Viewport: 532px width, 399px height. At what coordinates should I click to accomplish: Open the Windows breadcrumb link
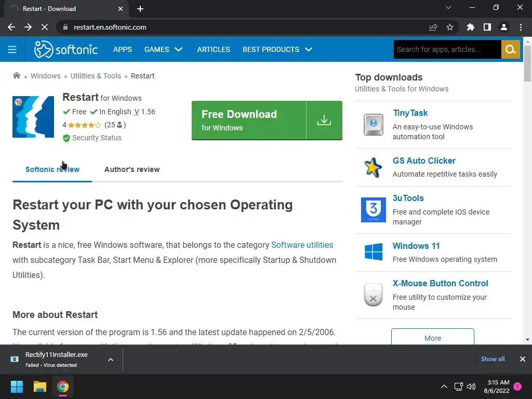coord(46,76)
